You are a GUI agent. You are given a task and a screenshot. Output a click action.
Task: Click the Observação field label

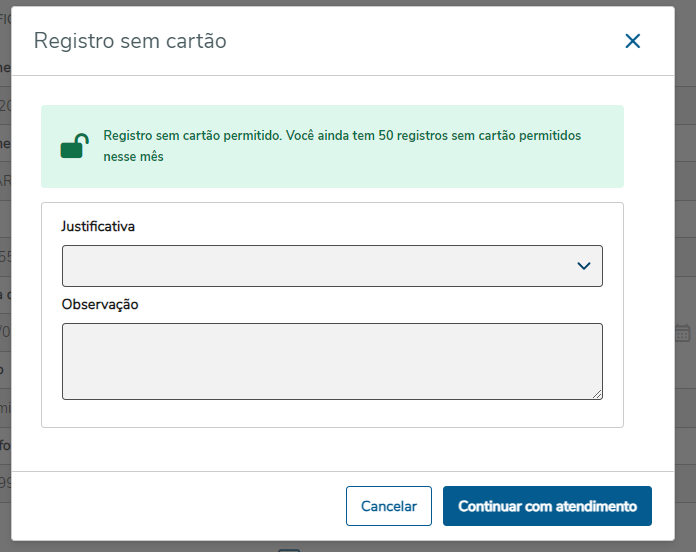pyautogui.click(x=100, y=304)
